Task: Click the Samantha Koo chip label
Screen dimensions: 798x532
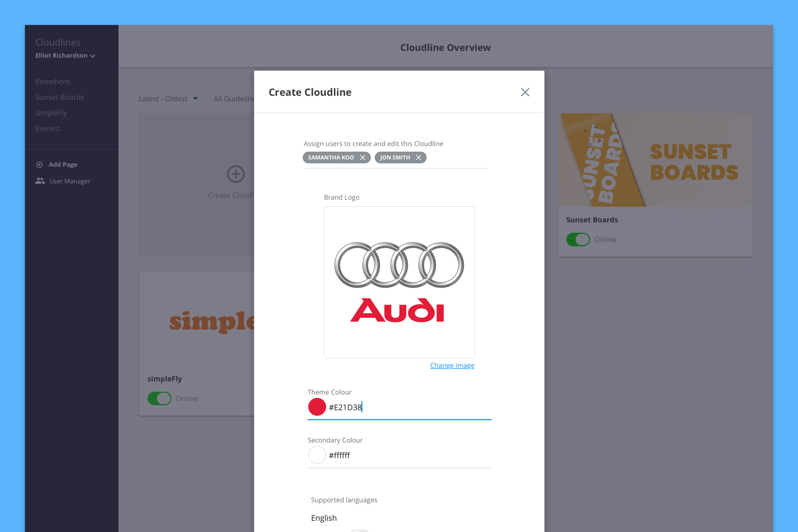Action: (331, 158)
